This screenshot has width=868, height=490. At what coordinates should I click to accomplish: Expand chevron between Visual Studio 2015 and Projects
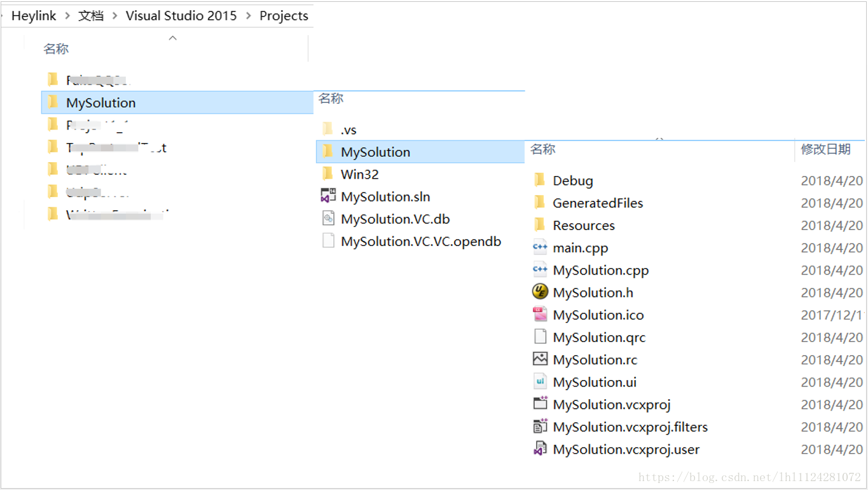[248, 16]
